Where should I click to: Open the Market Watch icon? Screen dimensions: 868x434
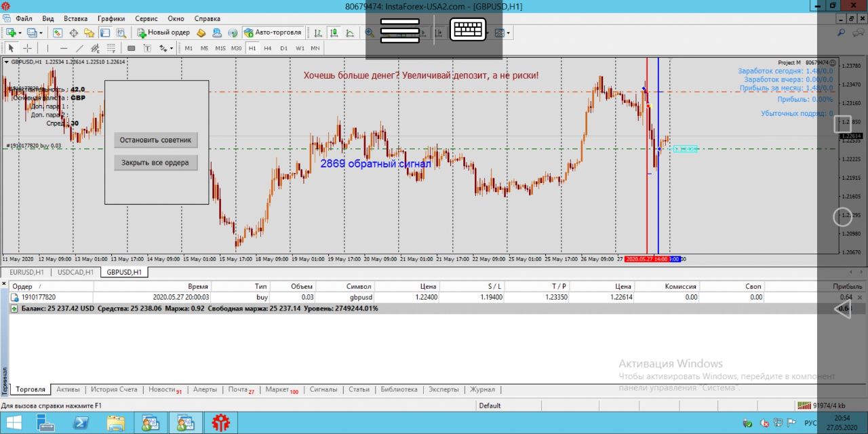pyautogui.click(x=58, y=33)
